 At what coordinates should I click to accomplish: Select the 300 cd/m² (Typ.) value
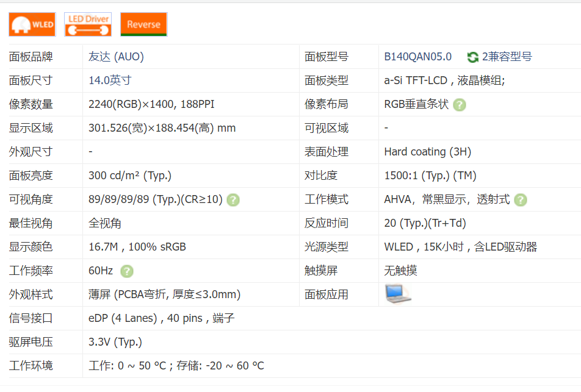click(x=129, y=176)
